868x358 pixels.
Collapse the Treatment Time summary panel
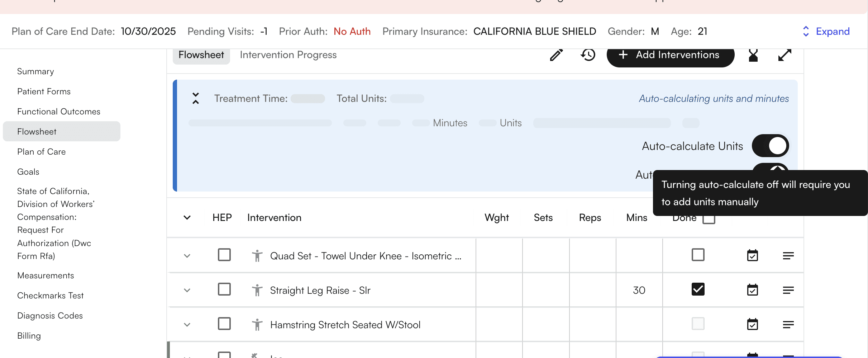(196, 98)
